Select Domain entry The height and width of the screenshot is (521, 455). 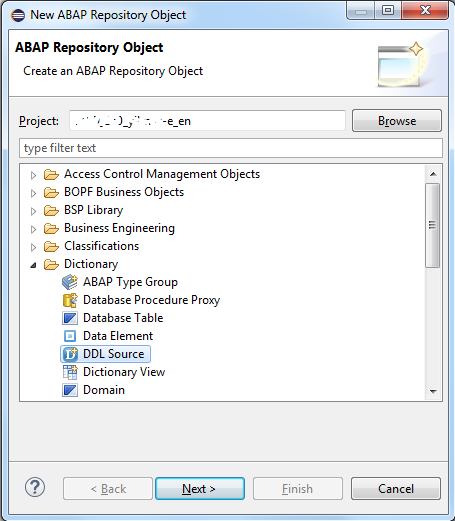104,390
